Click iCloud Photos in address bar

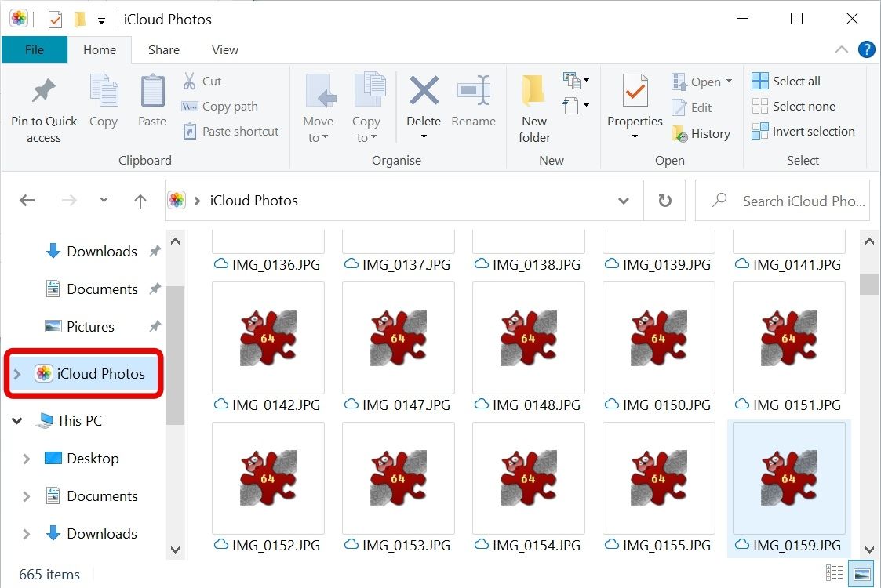(x=253, y=201)
